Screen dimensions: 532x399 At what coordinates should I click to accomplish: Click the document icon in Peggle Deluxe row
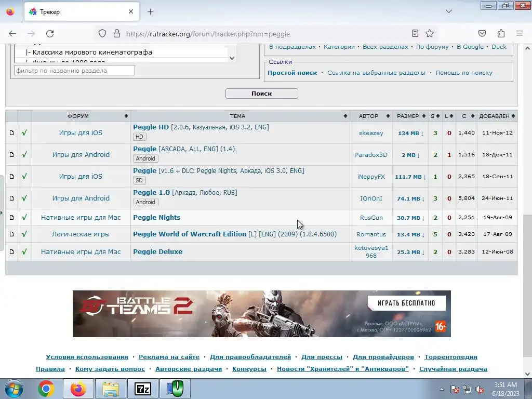(11, 252)
